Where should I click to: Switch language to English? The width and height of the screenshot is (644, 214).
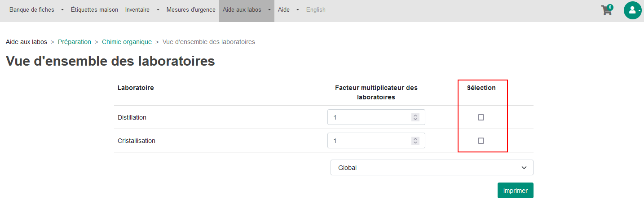pyautogui.click(x=316, y=10)
